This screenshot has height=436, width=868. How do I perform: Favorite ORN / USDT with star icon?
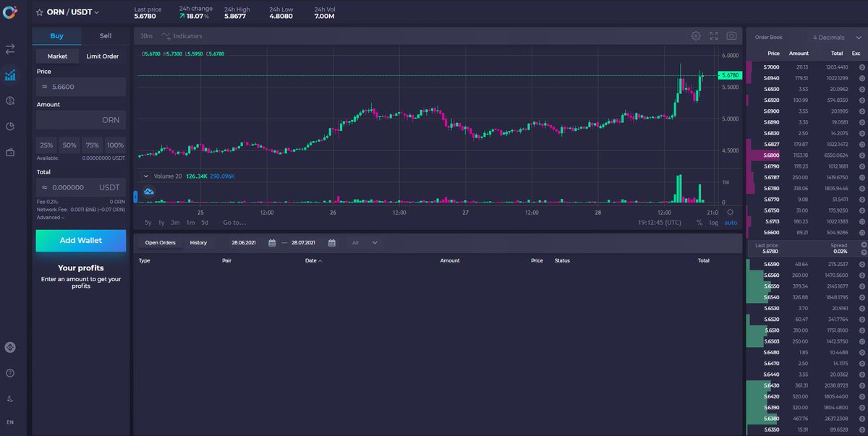(40, 12)
